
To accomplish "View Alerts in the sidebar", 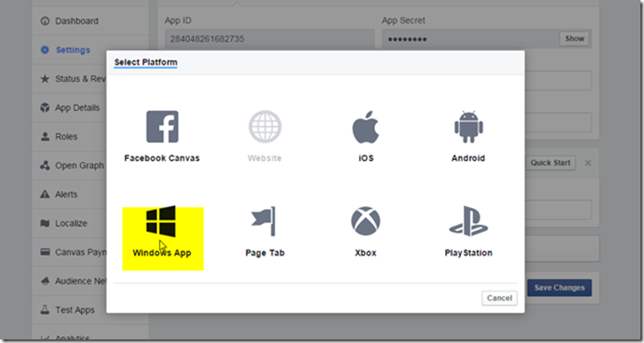I will coord(69,195).
